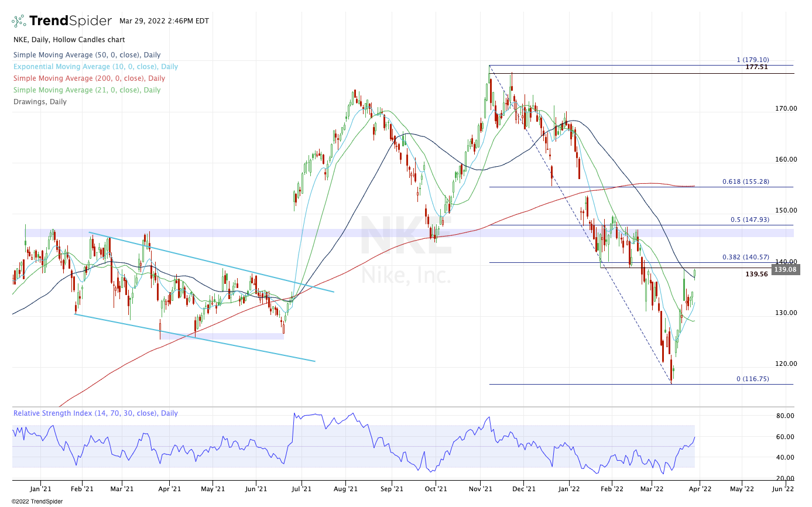
Task: Click Feb '22 on the date axis
Action: (x=611, y=488)
